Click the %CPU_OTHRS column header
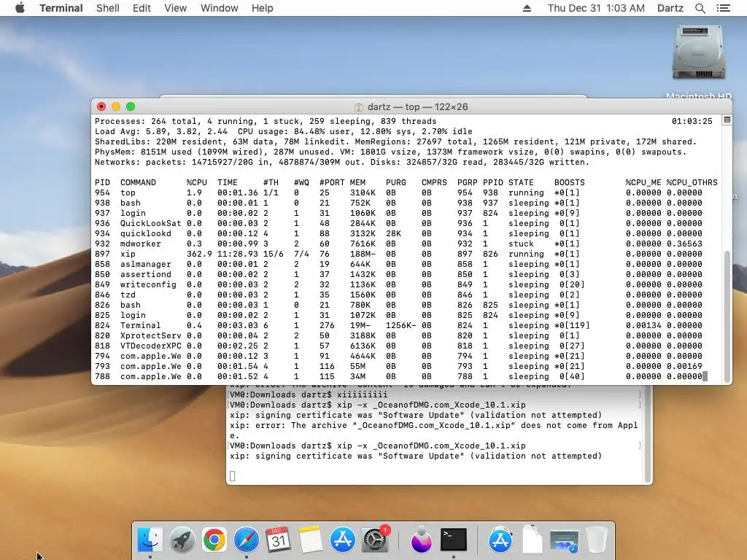Screen dimensions: 747x560 point(692,182)
